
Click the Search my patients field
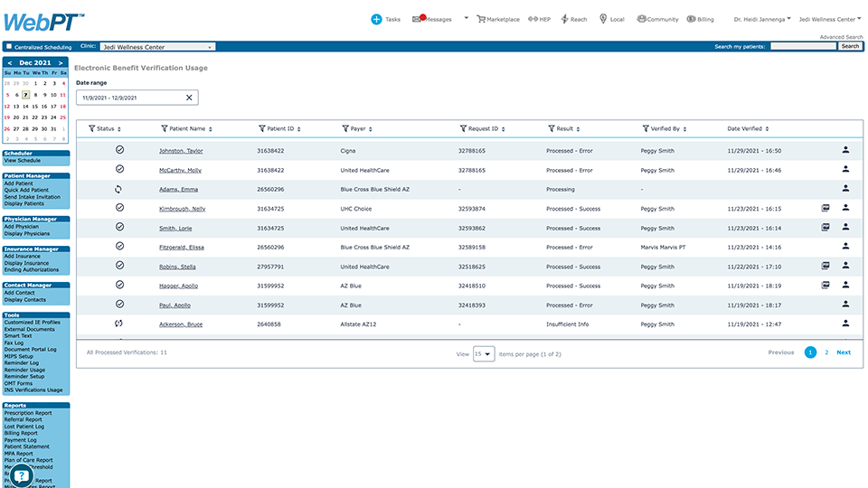click(803, 46)
